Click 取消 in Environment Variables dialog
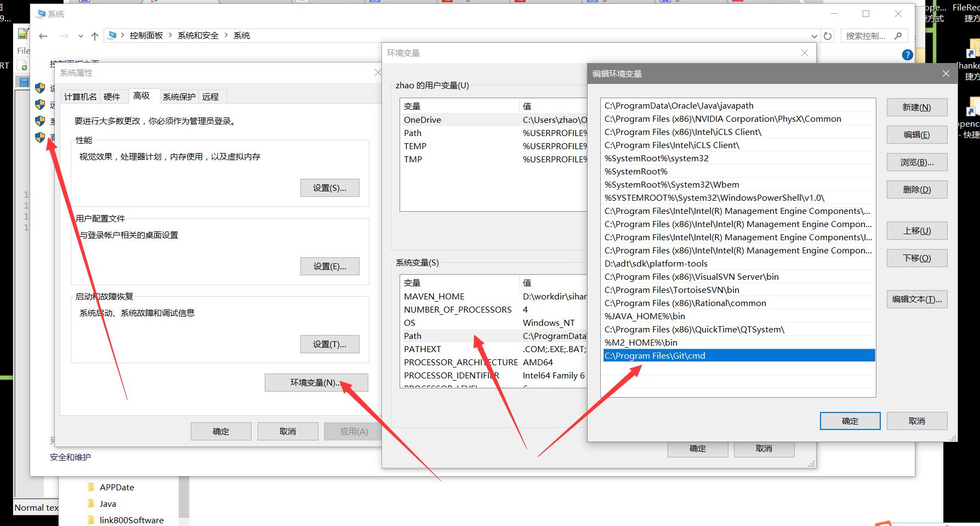980x526 pixels. (764, 449)
